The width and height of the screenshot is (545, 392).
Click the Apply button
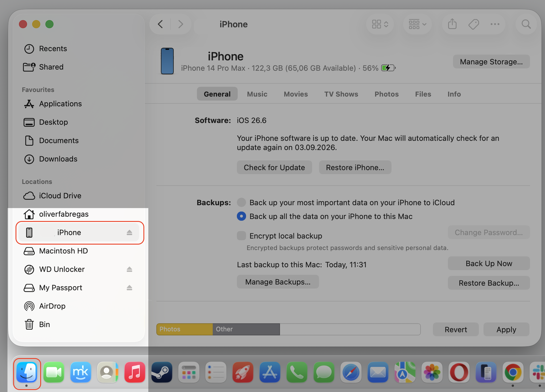[x=506, y=329]
